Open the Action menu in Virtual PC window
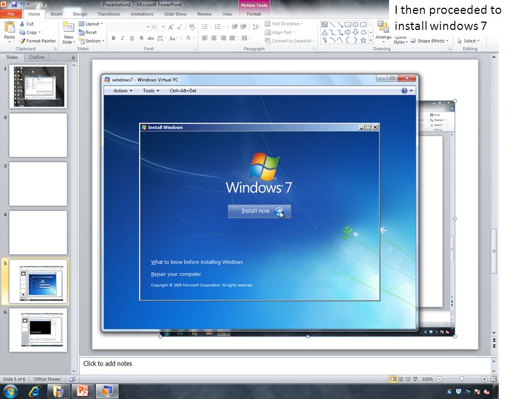Image resolution: width=532 pixels, height=399 pixels. tap(123, 90)
